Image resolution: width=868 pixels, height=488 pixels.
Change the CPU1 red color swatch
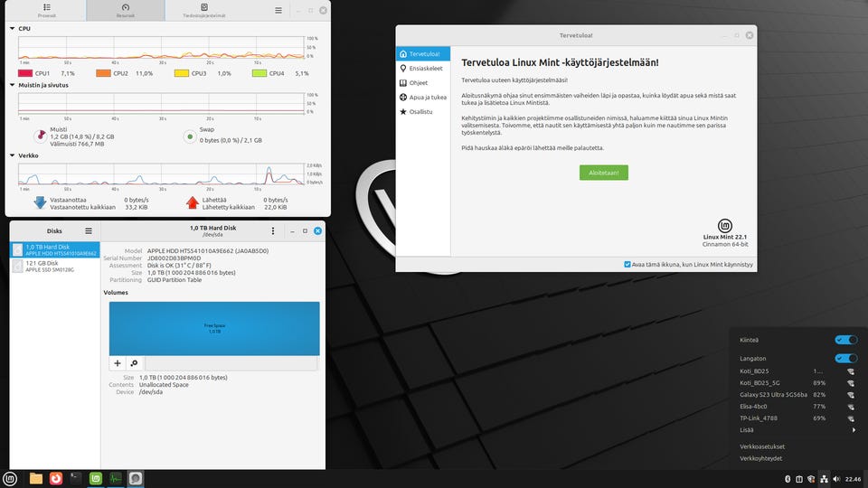click(25, 73)
